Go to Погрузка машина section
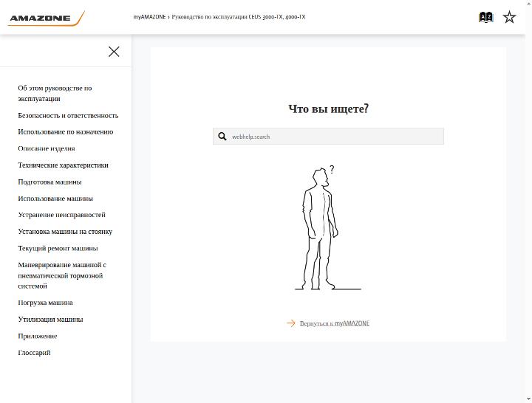The height and width of the screenshot is (403, 532). tap(46, 303)
